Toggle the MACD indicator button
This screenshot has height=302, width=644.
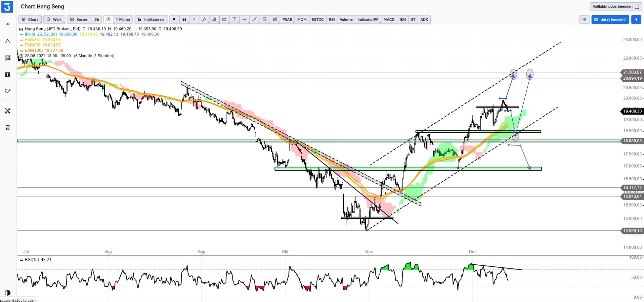[389, 20]
